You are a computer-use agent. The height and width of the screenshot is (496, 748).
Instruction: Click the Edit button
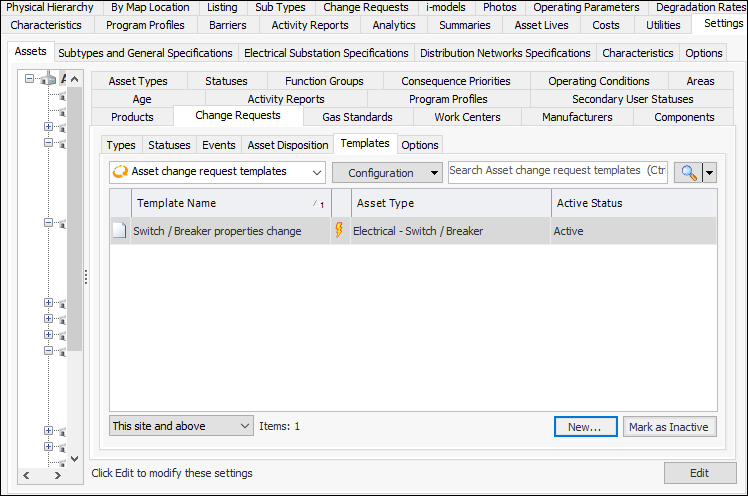point(700,473)
